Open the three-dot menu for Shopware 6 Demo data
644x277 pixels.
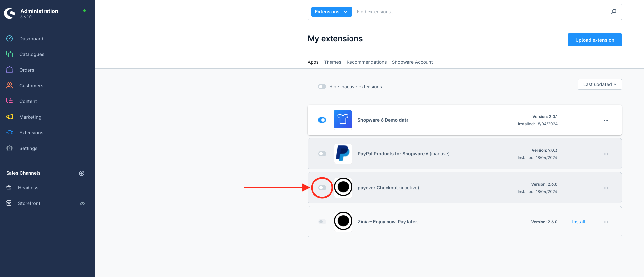pyautogui.click(x=606, y=120)
